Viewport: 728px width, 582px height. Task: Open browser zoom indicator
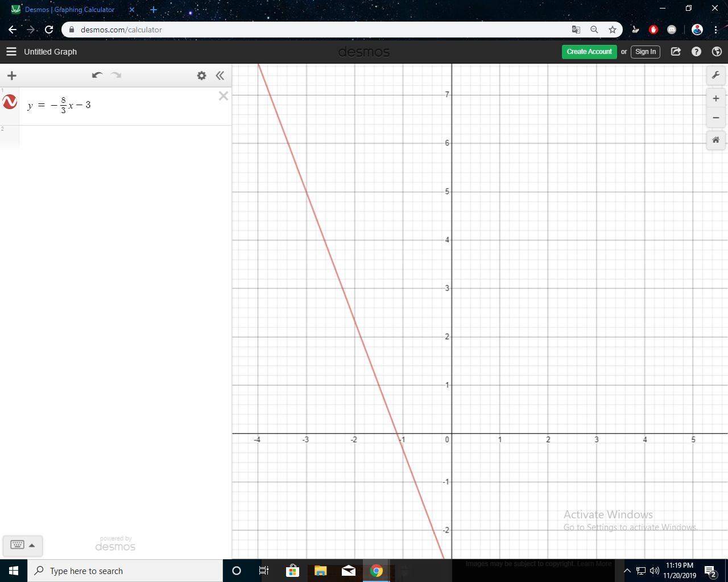tap(594, 30)
